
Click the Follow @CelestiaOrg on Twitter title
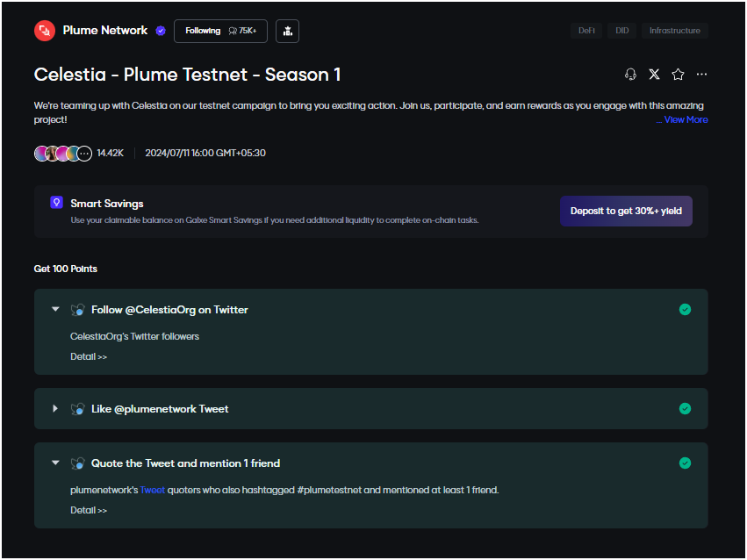click(x=169, y=310)
